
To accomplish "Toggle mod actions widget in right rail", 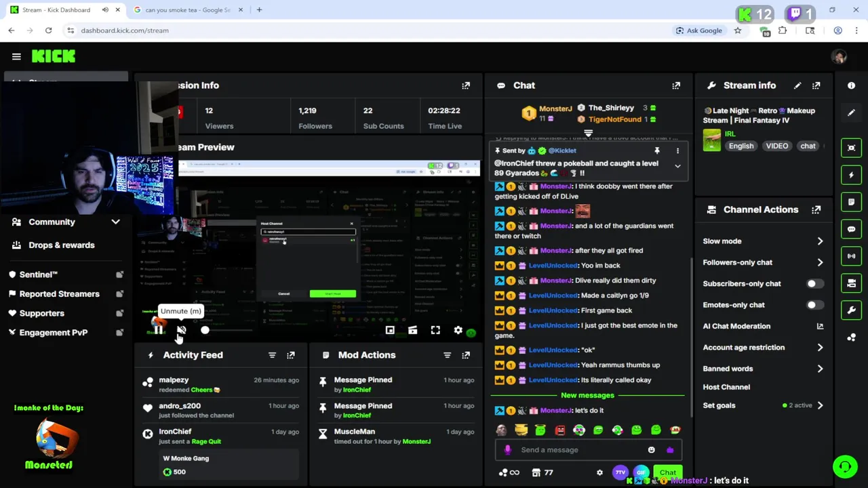I will tap(851, 202).
